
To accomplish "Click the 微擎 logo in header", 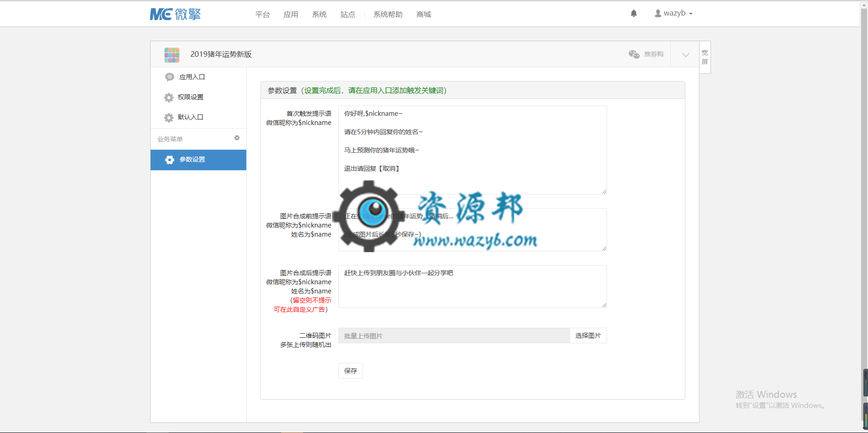I will coord(175,14).
